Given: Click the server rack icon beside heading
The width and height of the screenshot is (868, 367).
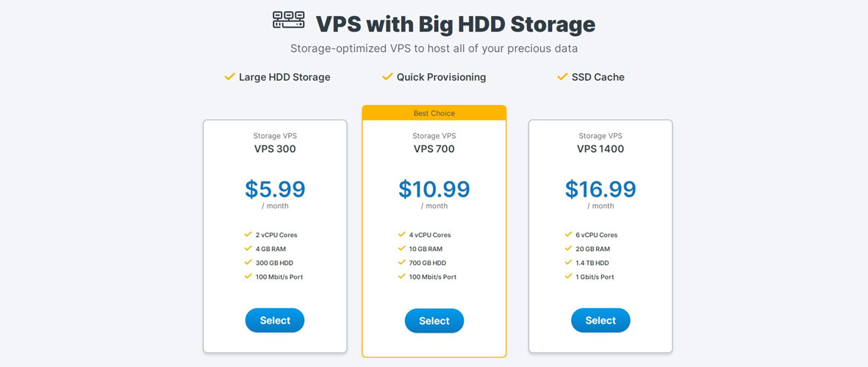Looking at the screenshot, I should pyautogui.click(x=288, y=20).
